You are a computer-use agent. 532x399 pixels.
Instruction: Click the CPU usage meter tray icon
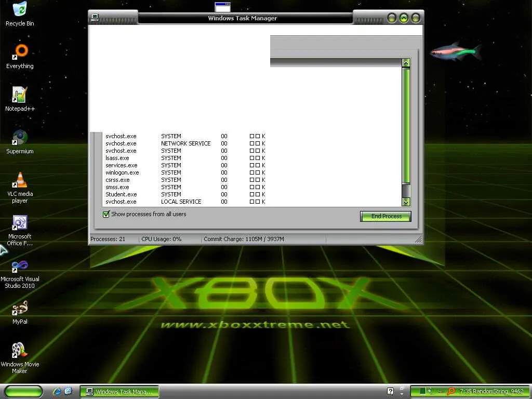(x=422, y=391)
